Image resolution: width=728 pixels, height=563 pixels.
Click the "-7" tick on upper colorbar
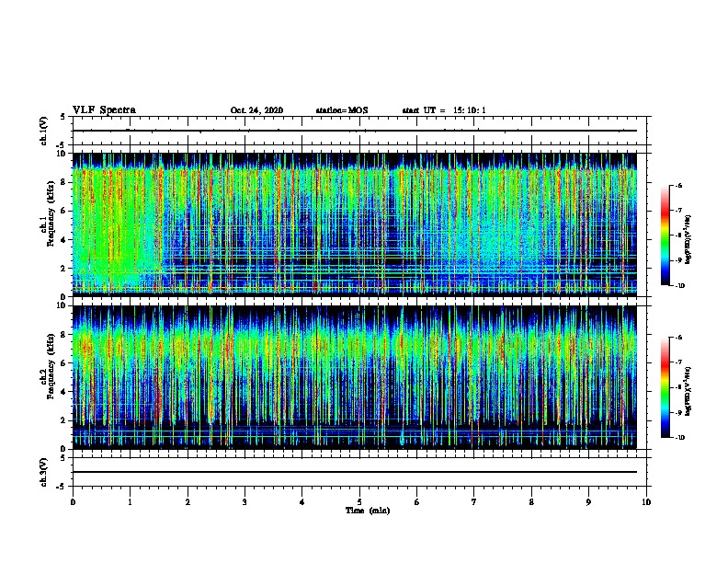[x=678, y=211]
